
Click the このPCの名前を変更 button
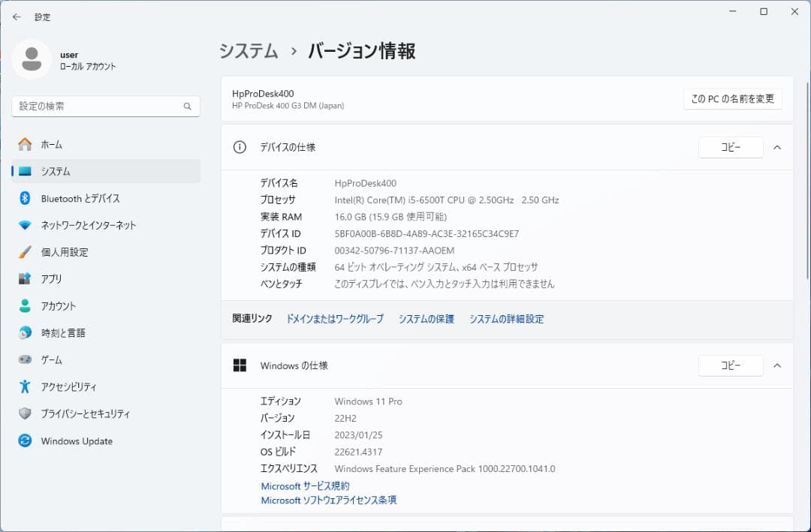[732, 98]
